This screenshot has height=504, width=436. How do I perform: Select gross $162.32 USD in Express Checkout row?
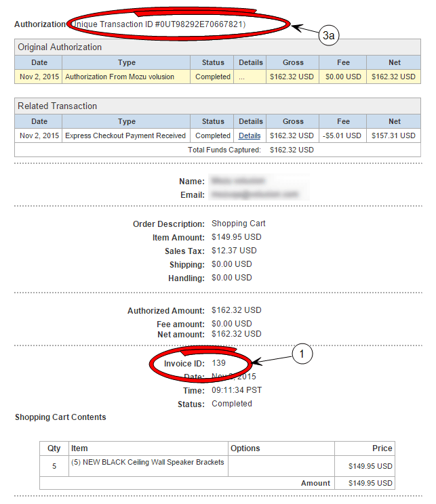[x=292, y=135]
